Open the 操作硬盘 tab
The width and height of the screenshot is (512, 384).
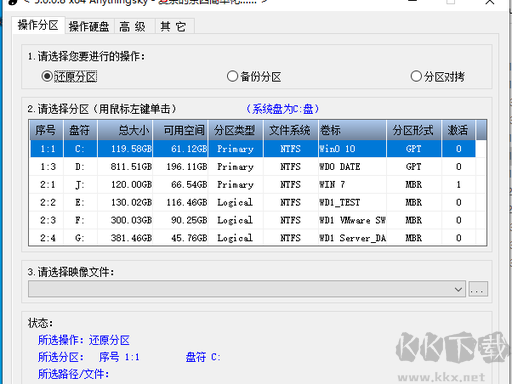89,26
